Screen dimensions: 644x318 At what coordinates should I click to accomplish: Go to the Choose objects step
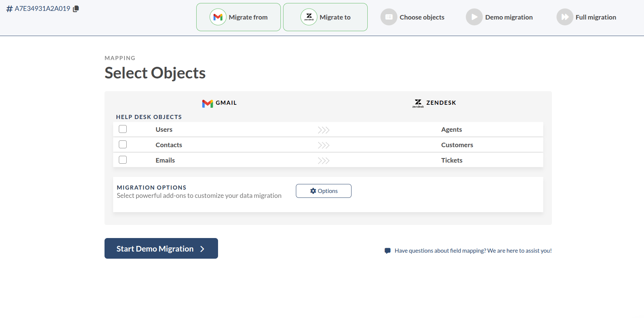412,17
